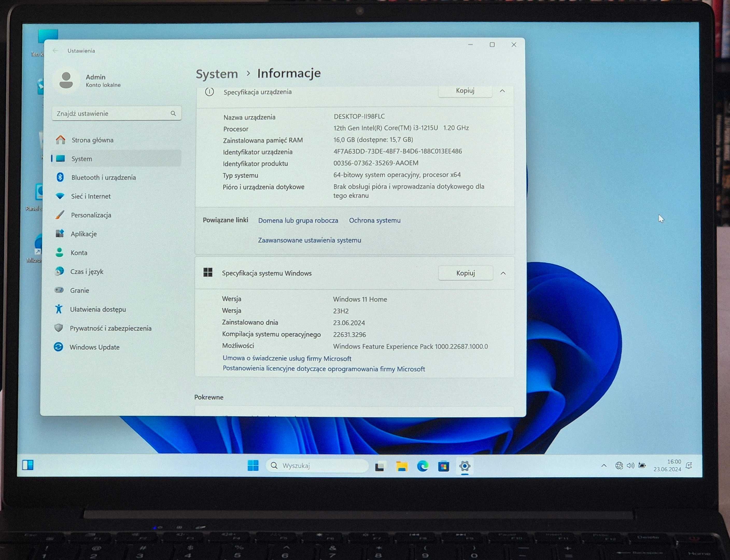730x560 pixels.
Task: Open Domena lub grupa robocza link
Action: click(x=298, y=220)
